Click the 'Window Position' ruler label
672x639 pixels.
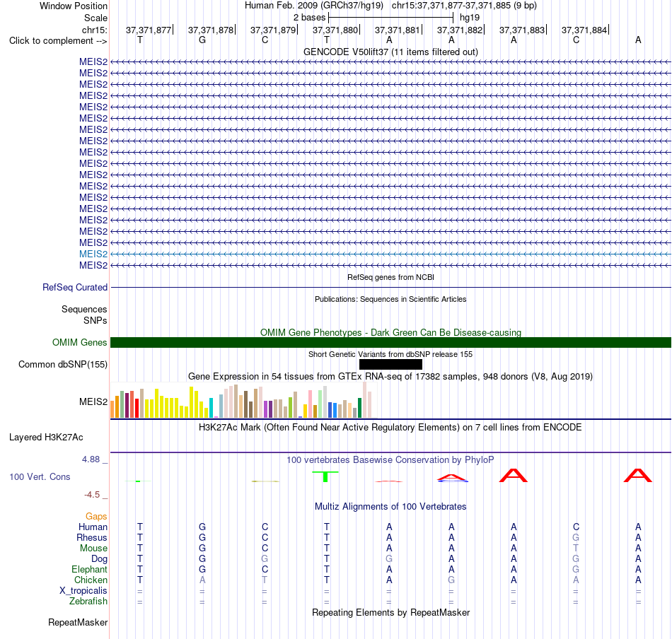point(74,6)
